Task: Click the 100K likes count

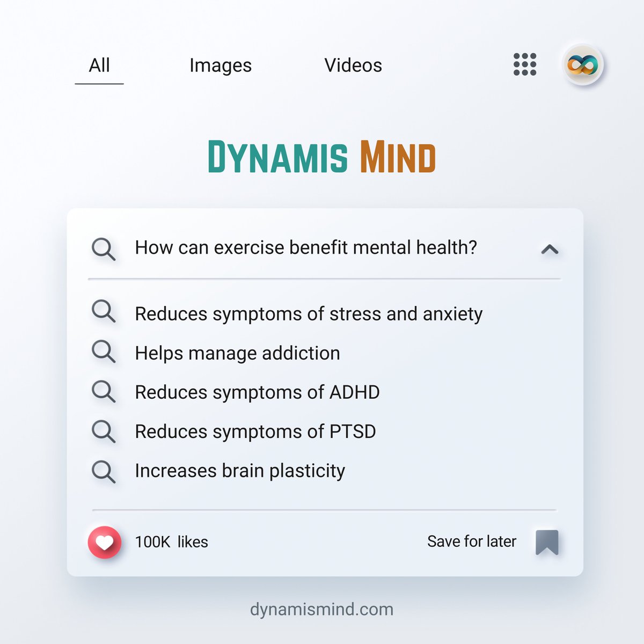Action: 171,542
